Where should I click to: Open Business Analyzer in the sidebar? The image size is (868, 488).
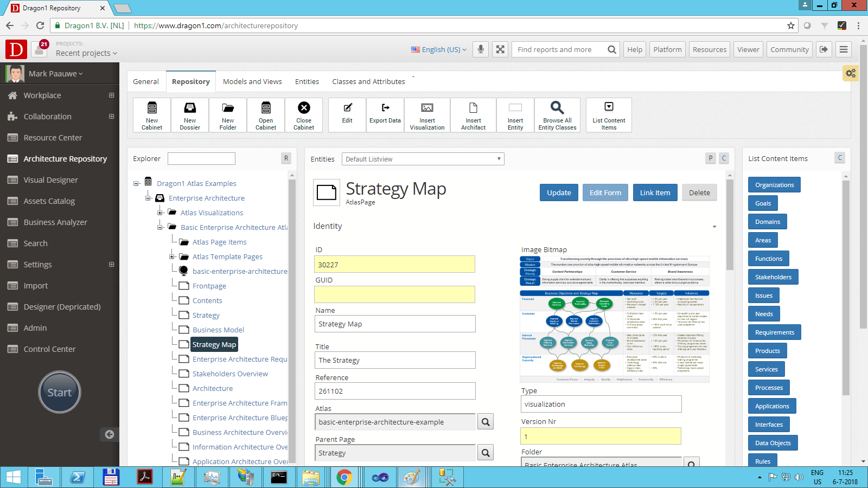pos(55,222)
